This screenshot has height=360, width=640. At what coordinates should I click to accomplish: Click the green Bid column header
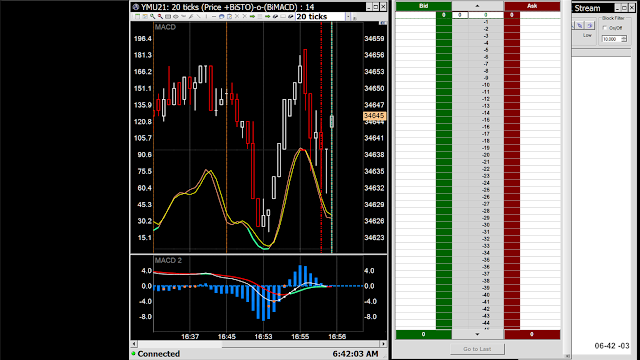424,6
